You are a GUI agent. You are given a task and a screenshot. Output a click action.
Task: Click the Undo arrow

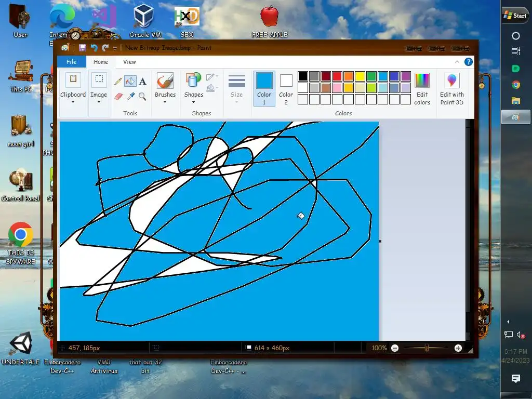click(x=94, y=48)
